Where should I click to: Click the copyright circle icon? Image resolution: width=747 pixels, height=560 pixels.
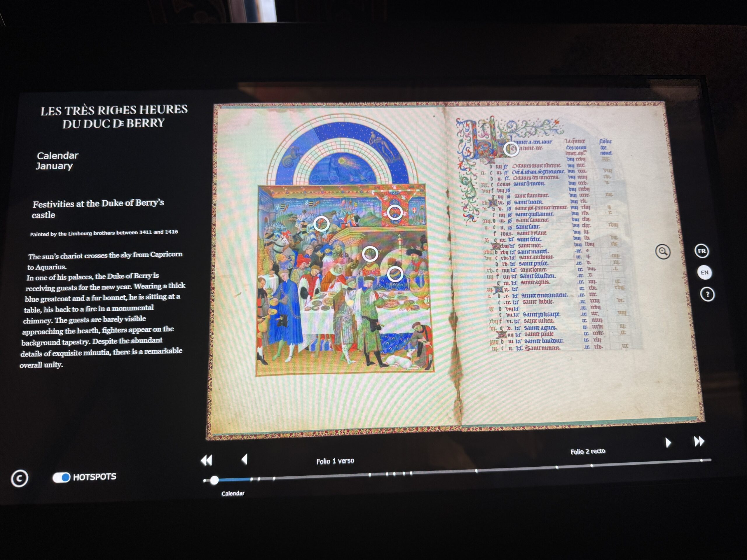click(19, 478)
